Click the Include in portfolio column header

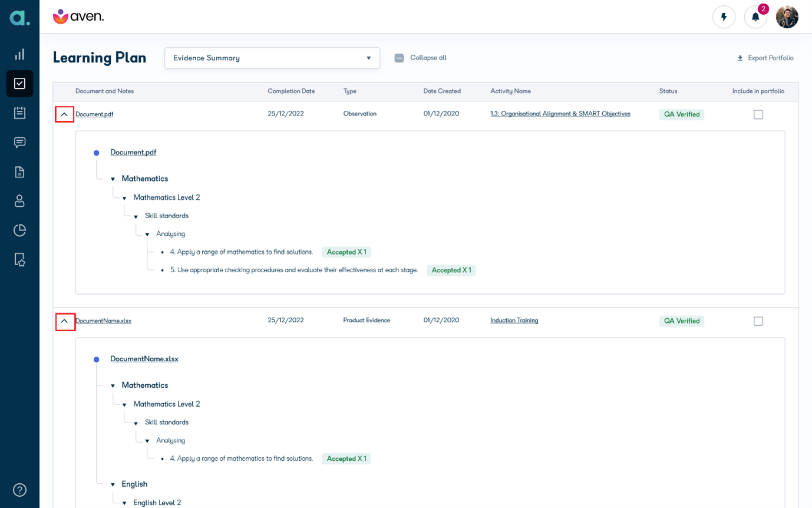(x=758, y=91)
